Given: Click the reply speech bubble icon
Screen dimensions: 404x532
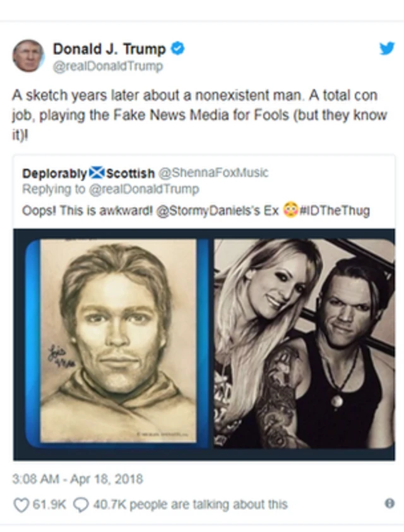Looking at the screenshot, I should [81, 504].
